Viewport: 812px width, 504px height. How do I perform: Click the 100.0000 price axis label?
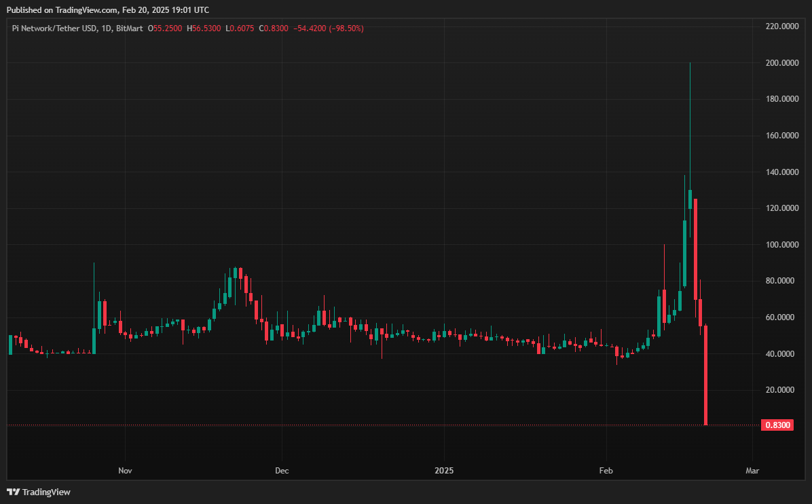click(x=782, y=244)
